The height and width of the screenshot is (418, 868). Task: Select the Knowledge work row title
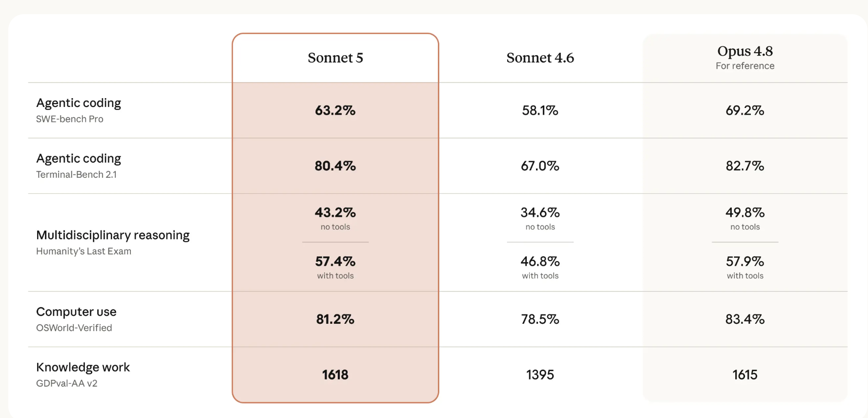[83, 367]
